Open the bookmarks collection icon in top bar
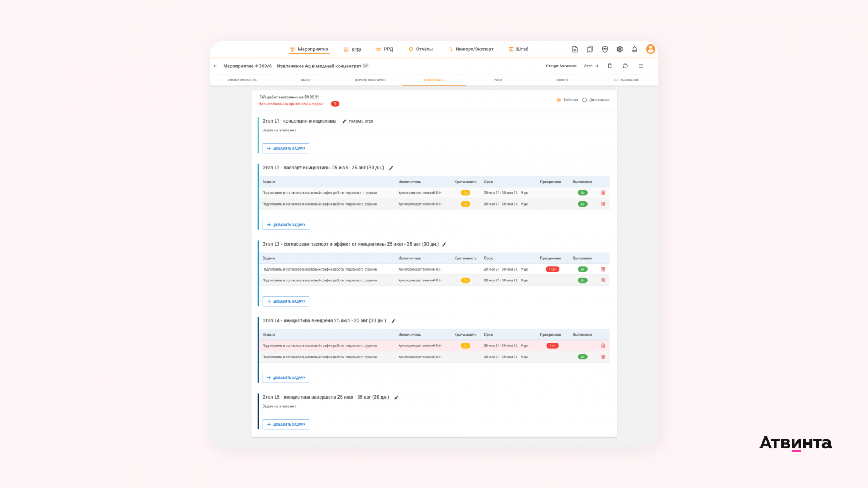 [590, 49]
